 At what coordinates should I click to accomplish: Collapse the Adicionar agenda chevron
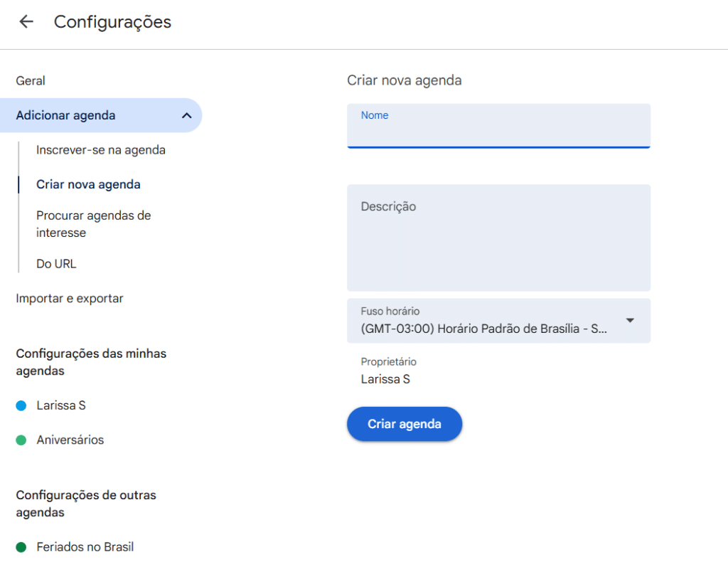186,115
